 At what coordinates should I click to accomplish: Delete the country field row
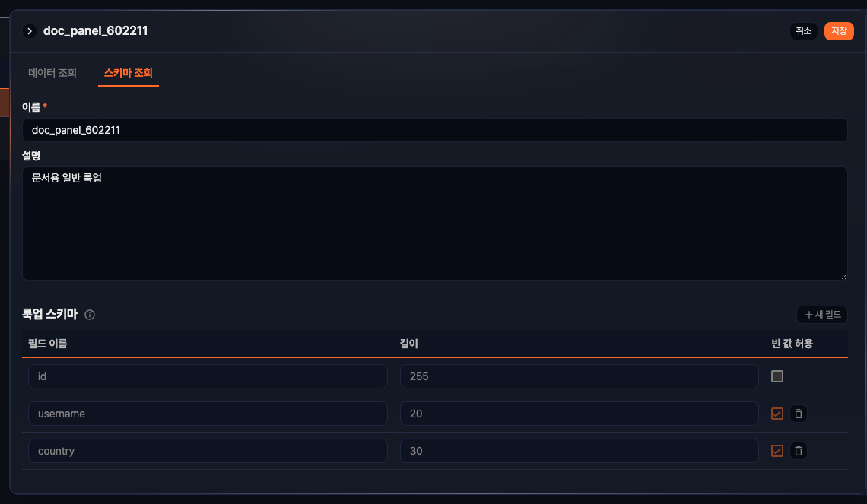pos(798,451)
